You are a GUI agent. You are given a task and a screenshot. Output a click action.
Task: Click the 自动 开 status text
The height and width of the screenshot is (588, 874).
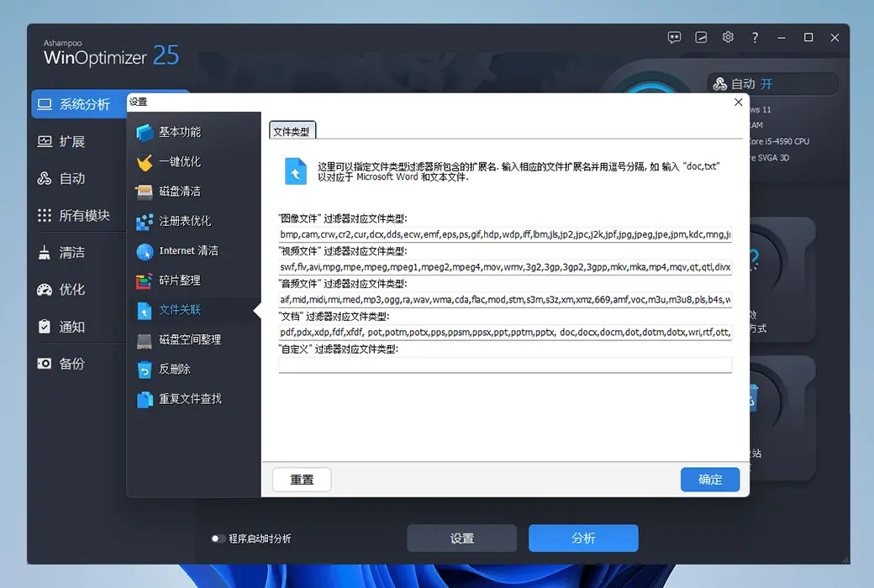tap(752, 84)
